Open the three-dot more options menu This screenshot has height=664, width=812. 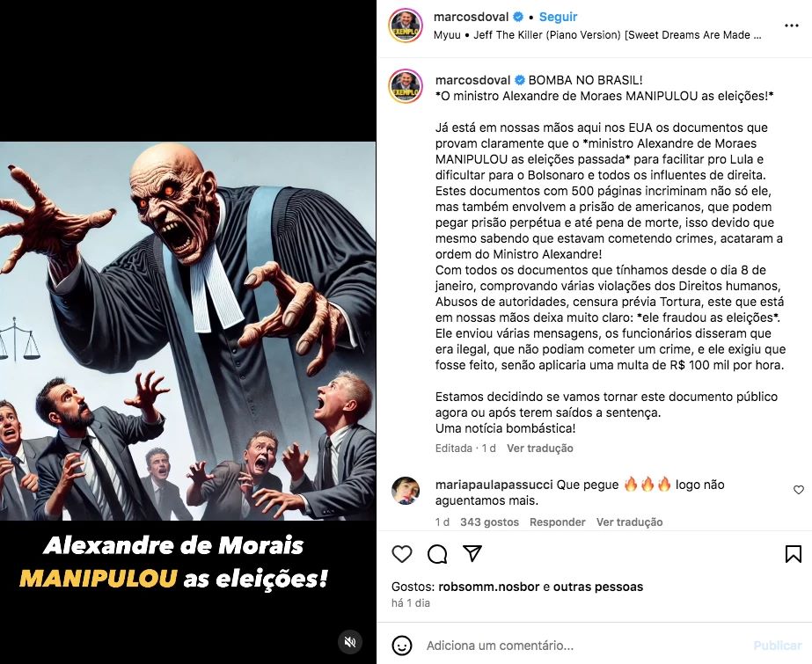(x=791, y=26)
